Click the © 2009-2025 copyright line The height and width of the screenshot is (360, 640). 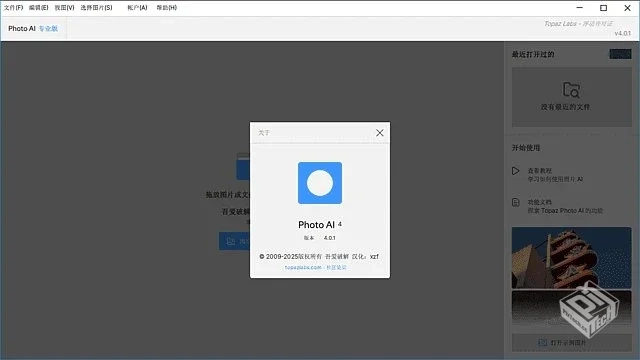(x=319, y=256)
